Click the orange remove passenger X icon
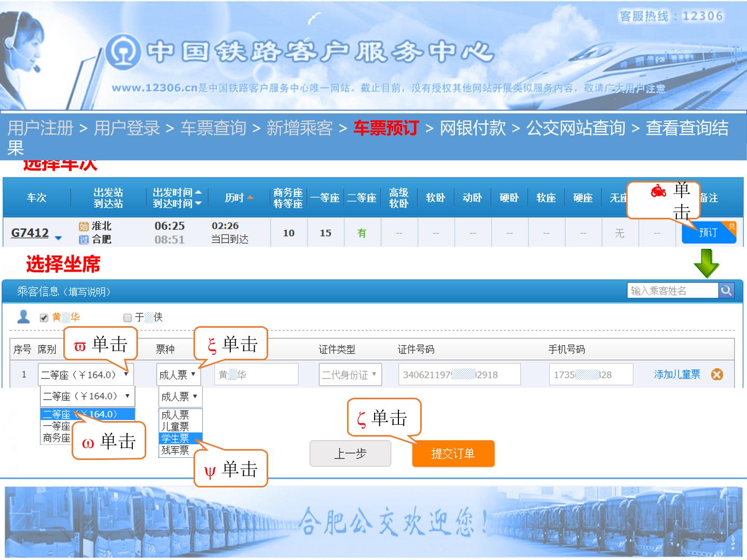The height and width of the screenshot is (560, 747). pyautogui.click(x=717, y=374)
